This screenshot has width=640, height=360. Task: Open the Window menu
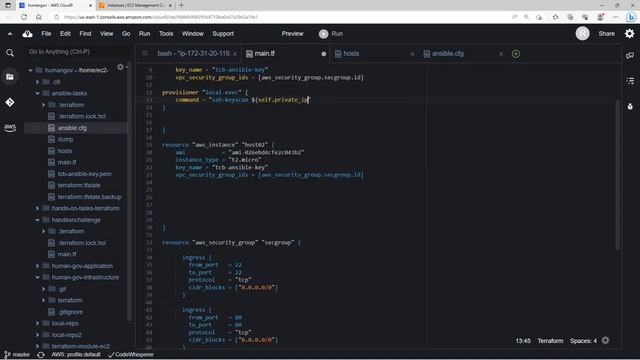coord(193,34)
